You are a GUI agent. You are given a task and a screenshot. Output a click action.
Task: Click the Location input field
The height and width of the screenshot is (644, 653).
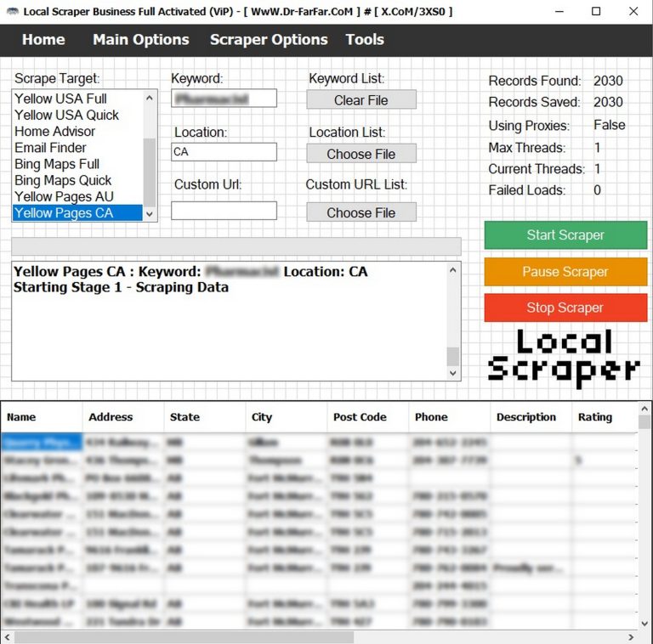[224, 152]
